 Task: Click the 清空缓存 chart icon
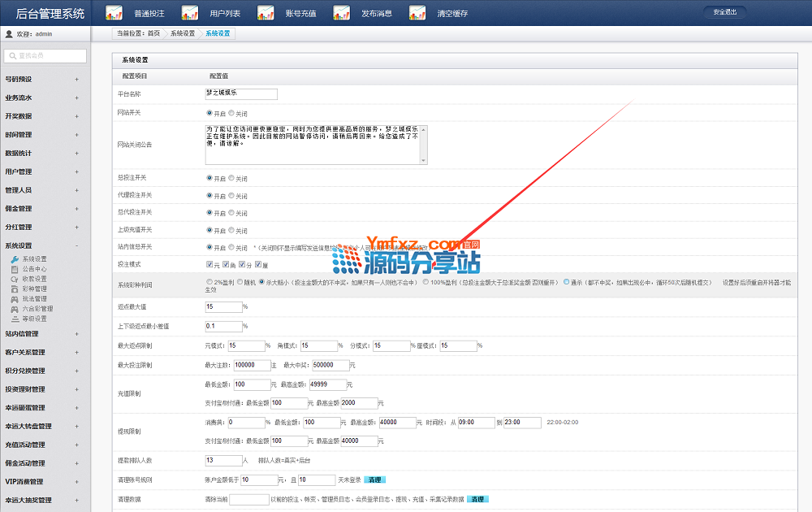[x=417, y=13]
